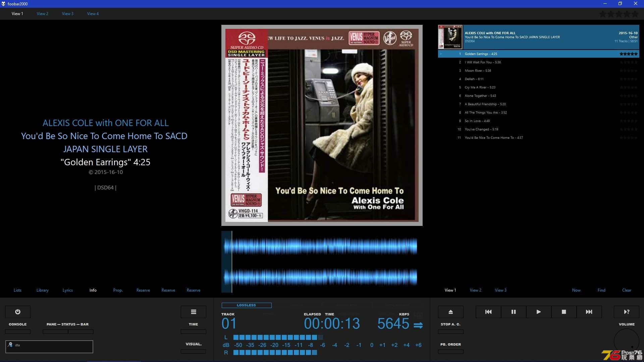Switch to top View 4 tab
Viewport: 644px width, 362px height.
[93, 14]
